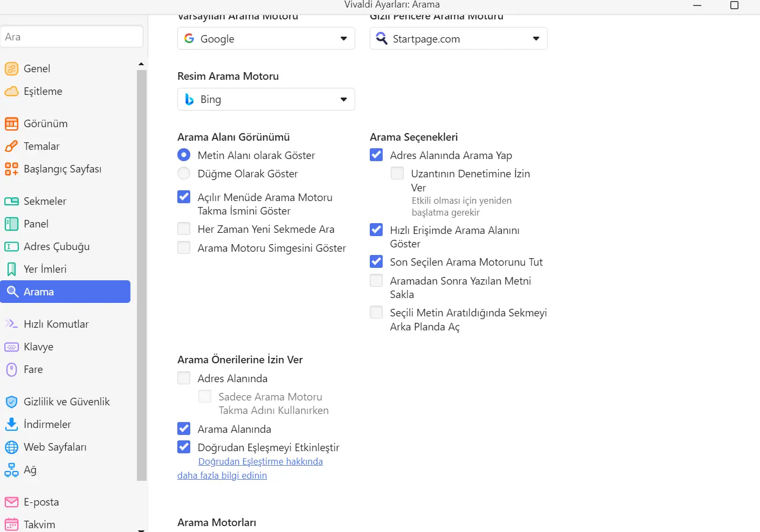Image resolution: width=760 pixels, height=532 pixels.
Task: Open Görünüm settings section
Action: [x=65, y=124]
